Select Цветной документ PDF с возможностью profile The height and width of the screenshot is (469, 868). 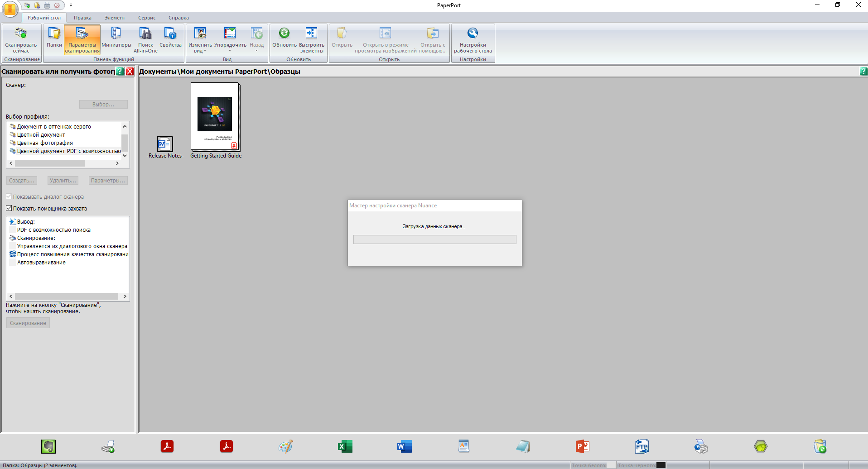pos(65,151)
